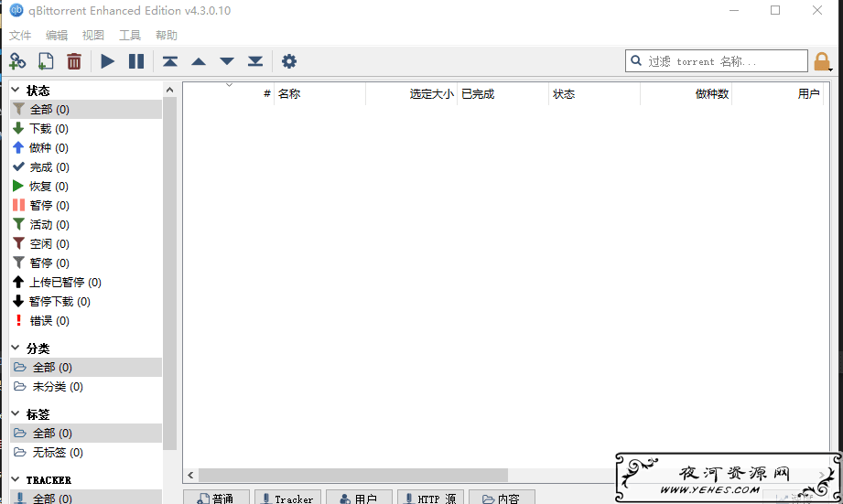Switch to the 用户 bottom tab
843x504 pixels.
(x=359, y=499)
